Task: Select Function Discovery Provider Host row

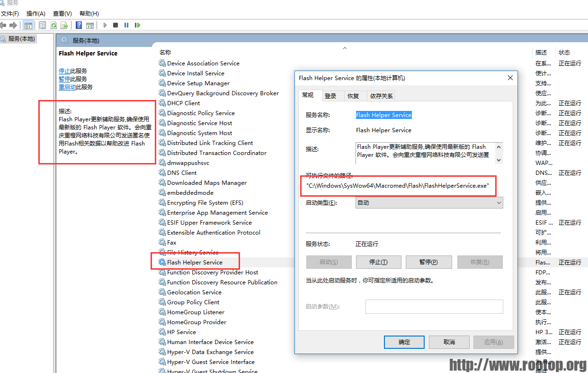Action: coord(213,272)
